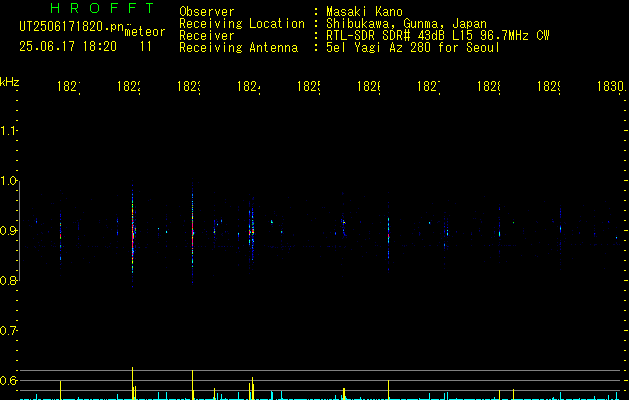Click the 1825 time axis label
The height and width of the screenshot is (400, 629).
308,86
